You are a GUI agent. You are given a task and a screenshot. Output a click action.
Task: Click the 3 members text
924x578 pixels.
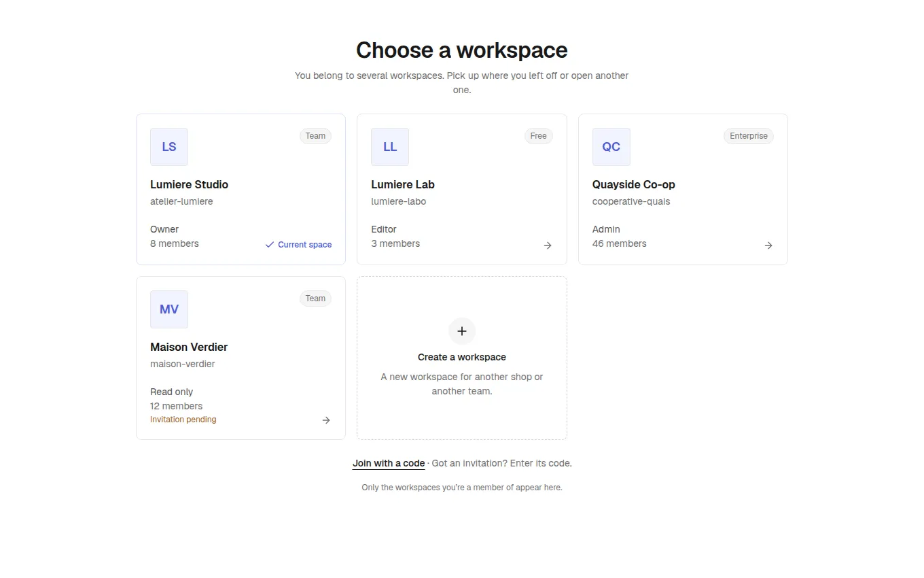(x=395, y=243)
